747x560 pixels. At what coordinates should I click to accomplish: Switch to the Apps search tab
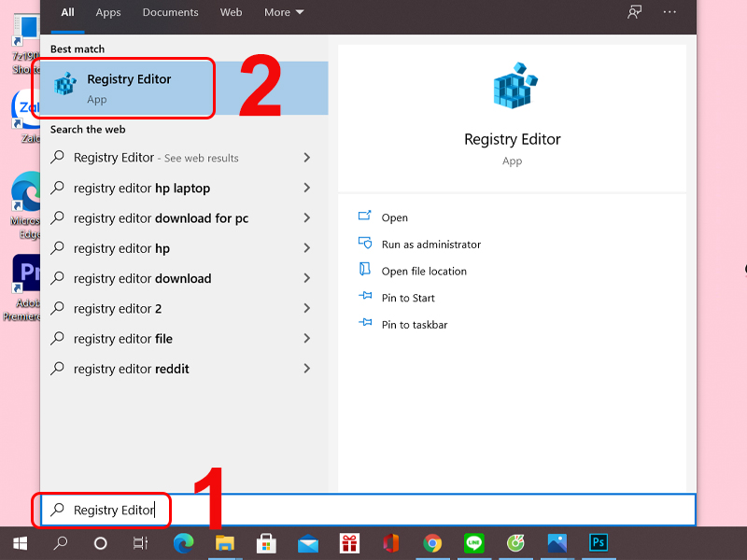coord(107,12)
